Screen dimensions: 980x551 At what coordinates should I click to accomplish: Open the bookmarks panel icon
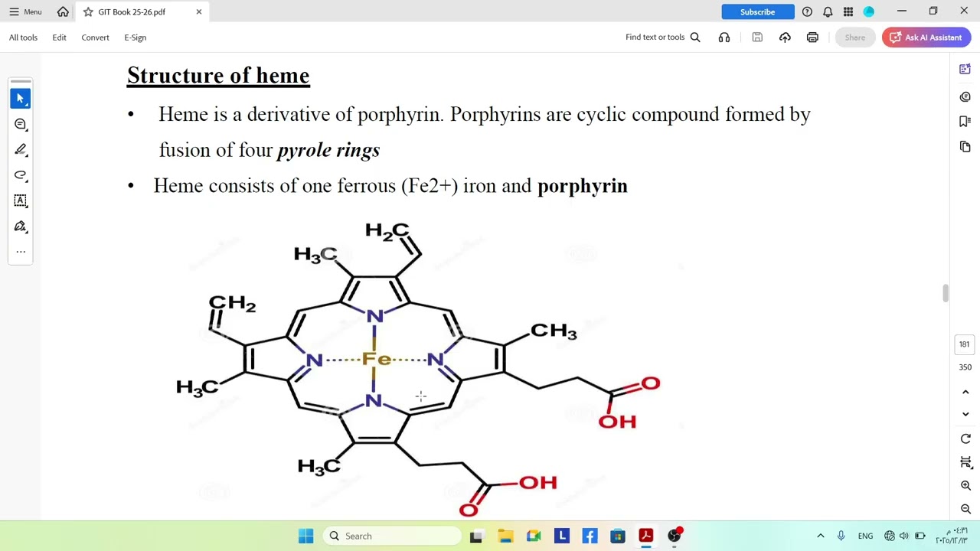965,121
